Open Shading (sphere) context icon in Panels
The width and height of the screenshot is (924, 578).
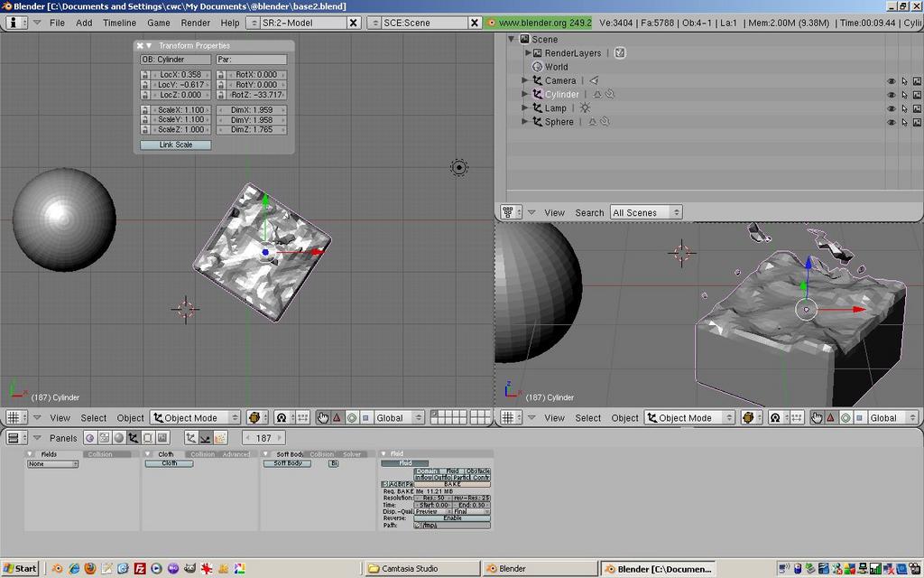(x=119, y=438)
